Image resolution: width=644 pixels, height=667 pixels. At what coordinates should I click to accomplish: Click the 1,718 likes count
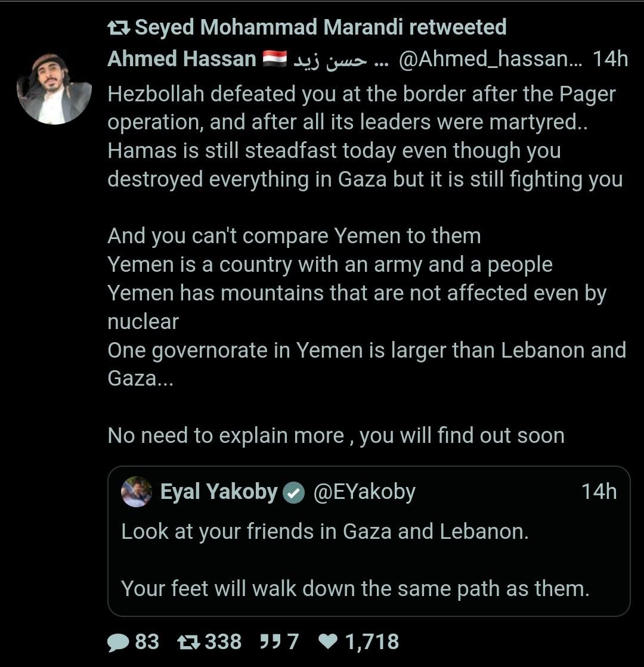[x=372, y=642]
